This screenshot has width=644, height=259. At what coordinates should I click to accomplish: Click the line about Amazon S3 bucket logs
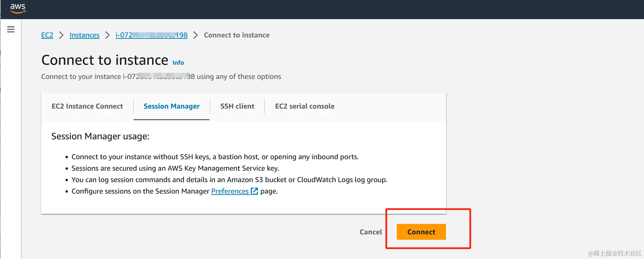[229, 180]
